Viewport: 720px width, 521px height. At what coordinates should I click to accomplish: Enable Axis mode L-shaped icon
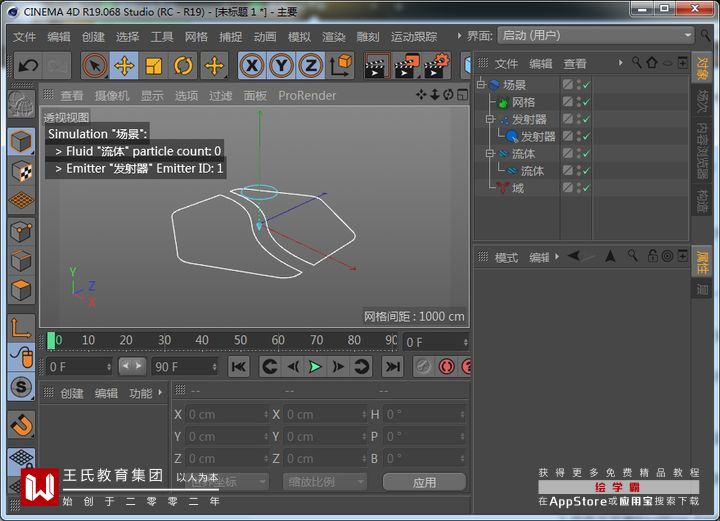point(21,328)
